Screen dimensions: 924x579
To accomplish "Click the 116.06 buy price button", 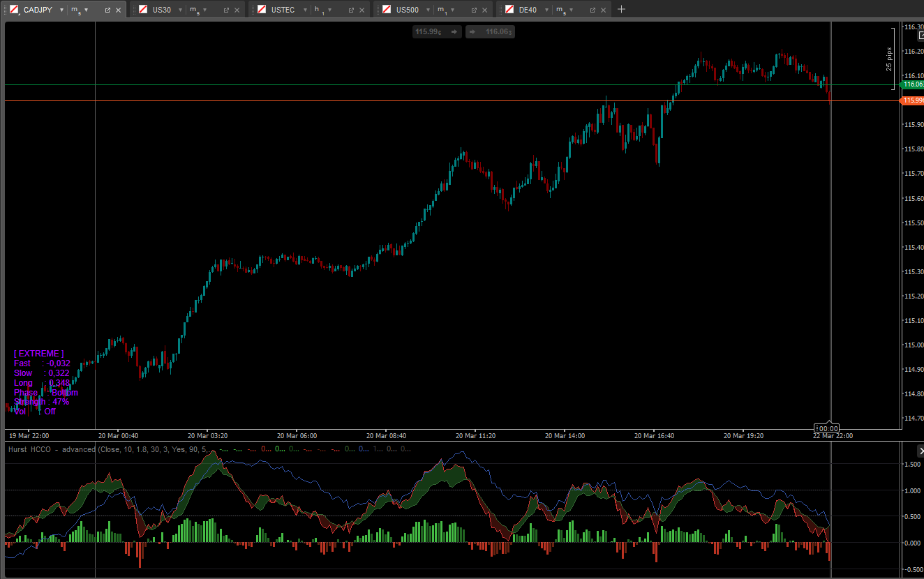I will 491,31.
